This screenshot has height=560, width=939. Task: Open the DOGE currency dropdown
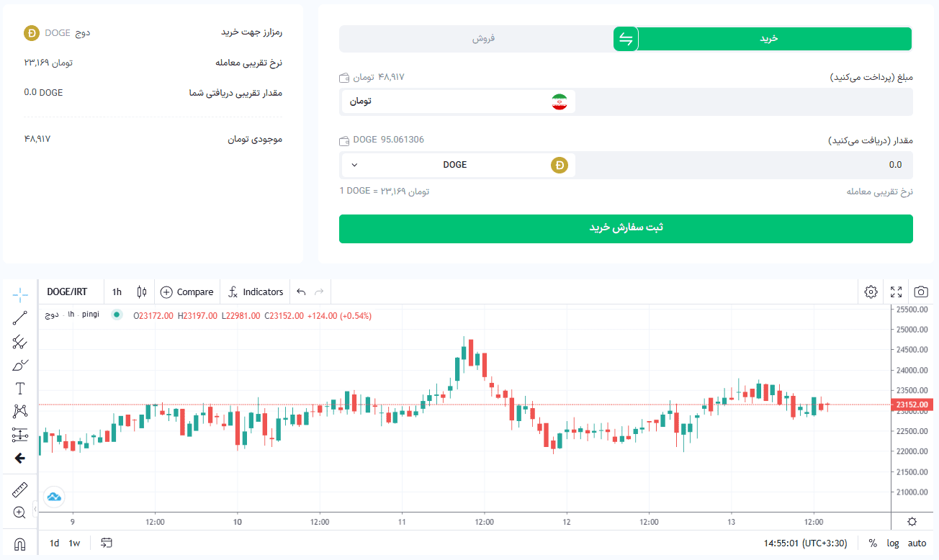click(x=458, y=165)
